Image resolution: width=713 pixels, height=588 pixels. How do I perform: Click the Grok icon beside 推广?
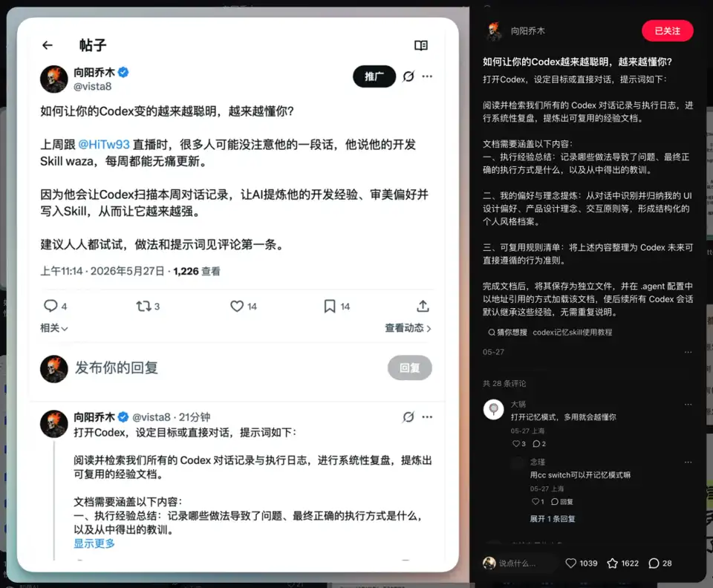(x=408, y=76)
